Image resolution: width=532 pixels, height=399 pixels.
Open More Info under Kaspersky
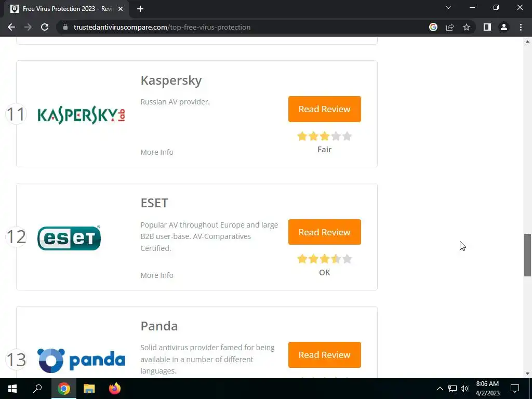(157, 152)
